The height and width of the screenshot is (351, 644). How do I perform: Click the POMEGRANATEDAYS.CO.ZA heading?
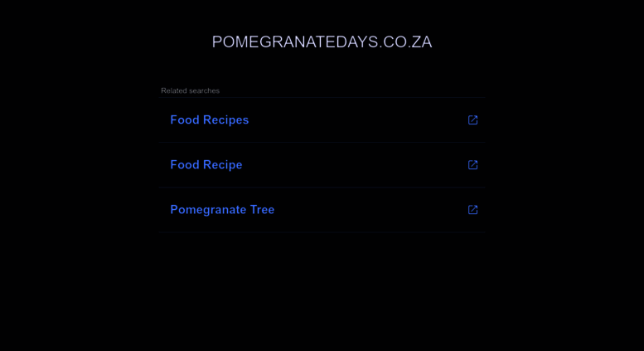point(322,42)
